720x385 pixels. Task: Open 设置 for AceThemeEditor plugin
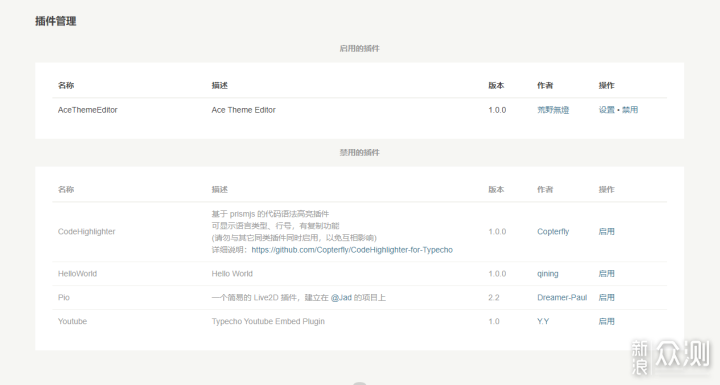pos(606,110)
